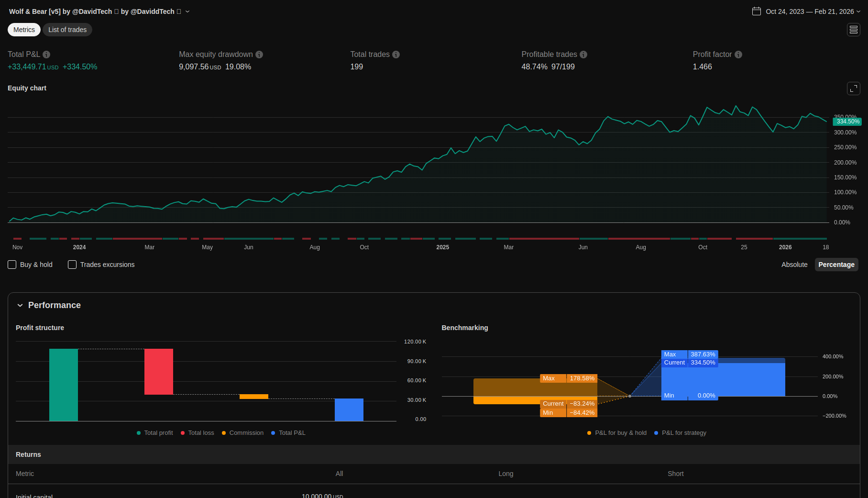Select the Metrics tab

pyautogui.click(x=24, y=30)
